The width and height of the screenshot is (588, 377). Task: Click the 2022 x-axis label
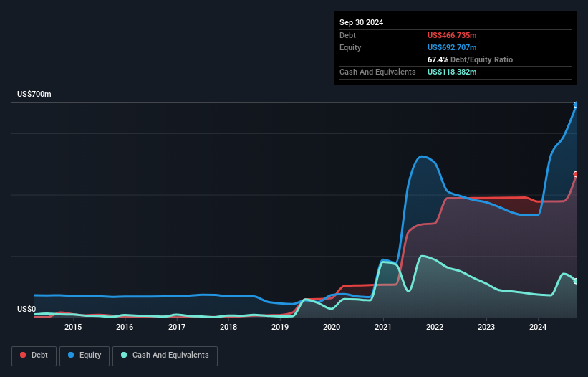[435, 327]
